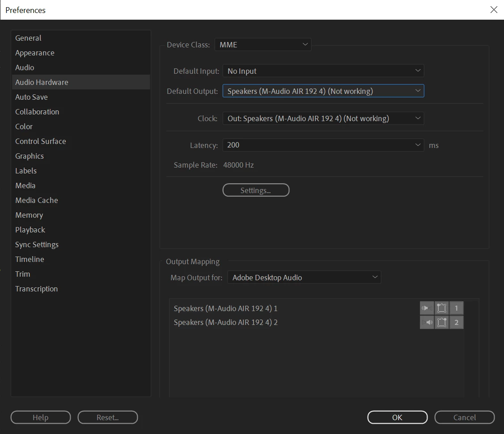Click the channel 1 number icon
The image size is (504, 434).
[457, 308]
